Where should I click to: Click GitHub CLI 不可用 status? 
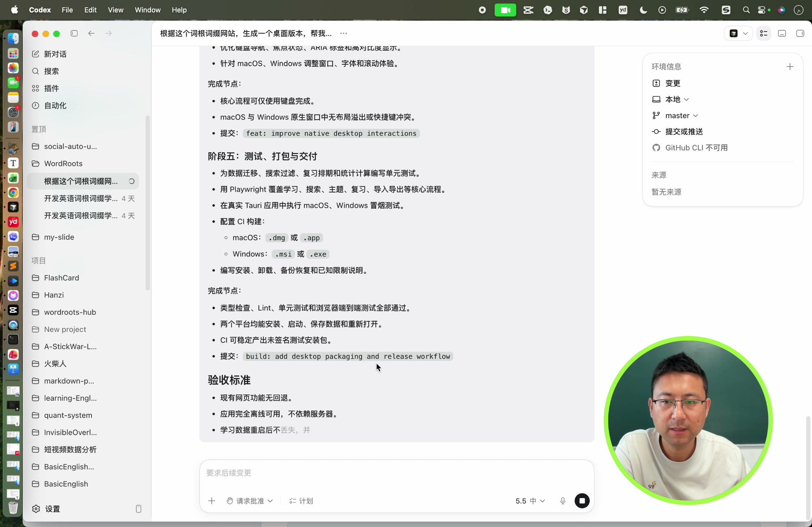tap(690, 148)
